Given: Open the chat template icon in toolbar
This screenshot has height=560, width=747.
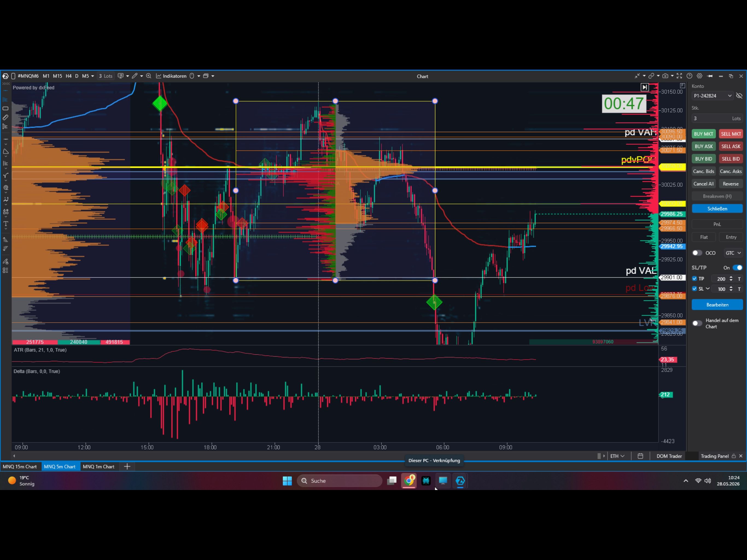Looking at the screenshot, I should pyautogui.click(x=120, y=76).
